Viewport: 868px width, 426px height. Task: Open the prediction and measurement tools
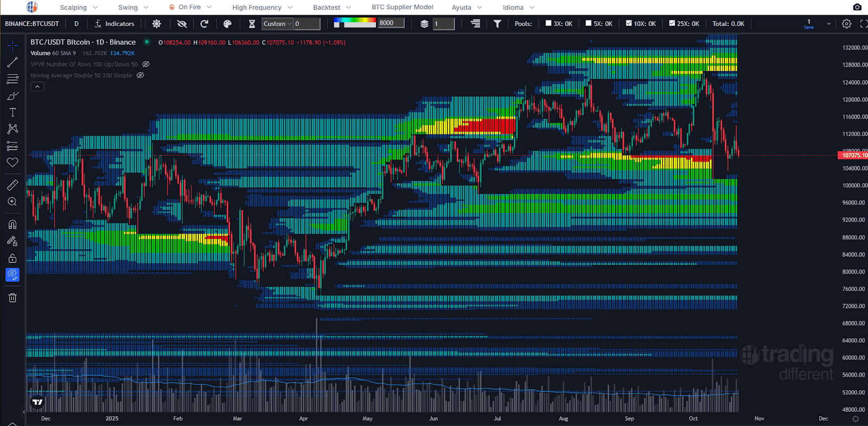click(x=12, y=146)
